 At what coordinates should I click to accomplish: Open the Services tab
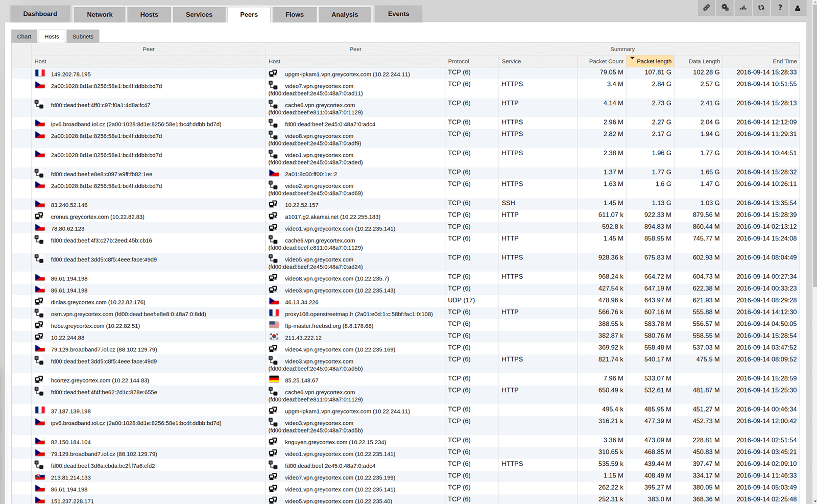tap(199, 14)
